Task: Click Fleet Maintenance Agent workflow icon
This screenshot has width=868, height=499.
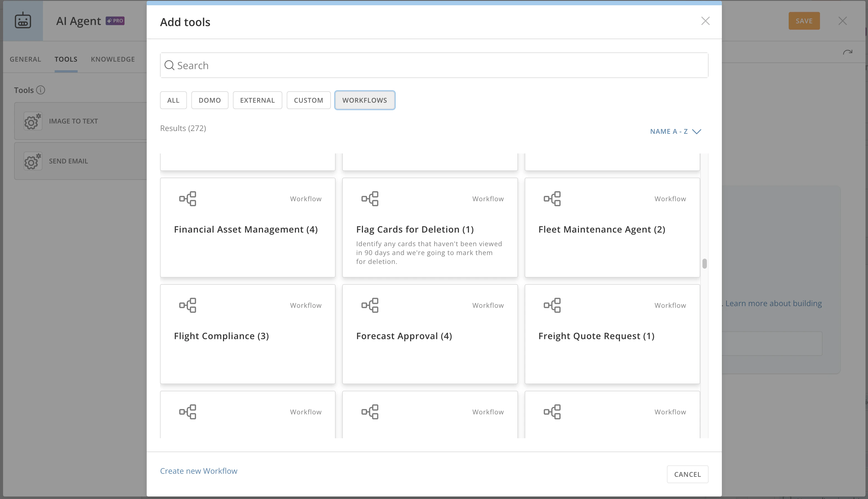Action: (x=552, y=199)
